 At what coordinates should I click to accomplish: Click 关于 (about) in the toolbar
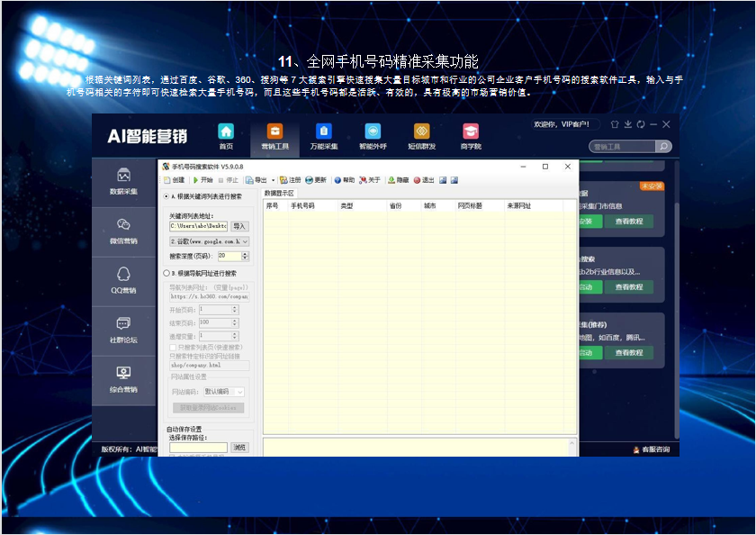tap(370, 180)
